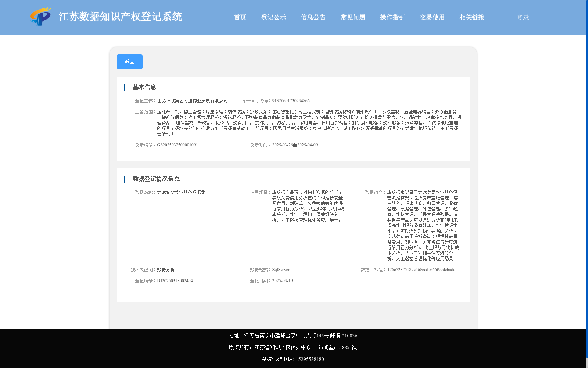Viewport: 588px width, 368px height.
Task: Click the site logo icon
Action: click(40, 17)
